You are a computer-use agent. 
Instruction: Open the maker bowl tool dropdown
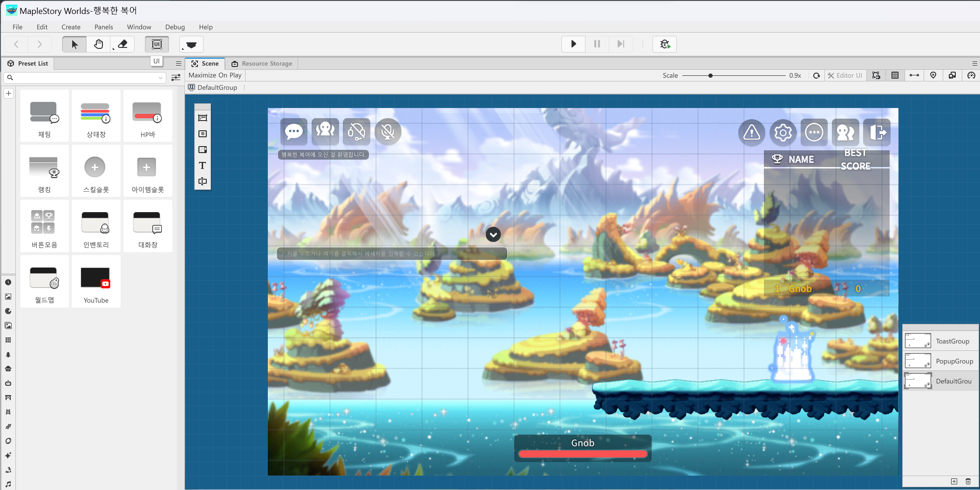click(191, 44)
